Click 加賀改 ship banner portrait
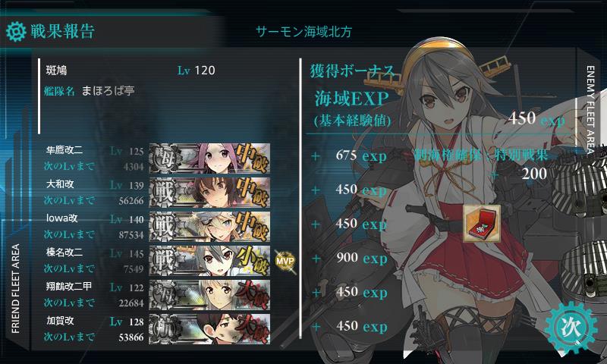This screenshot has width=607, height=364. pyautogui.click(x=209, y=329)
